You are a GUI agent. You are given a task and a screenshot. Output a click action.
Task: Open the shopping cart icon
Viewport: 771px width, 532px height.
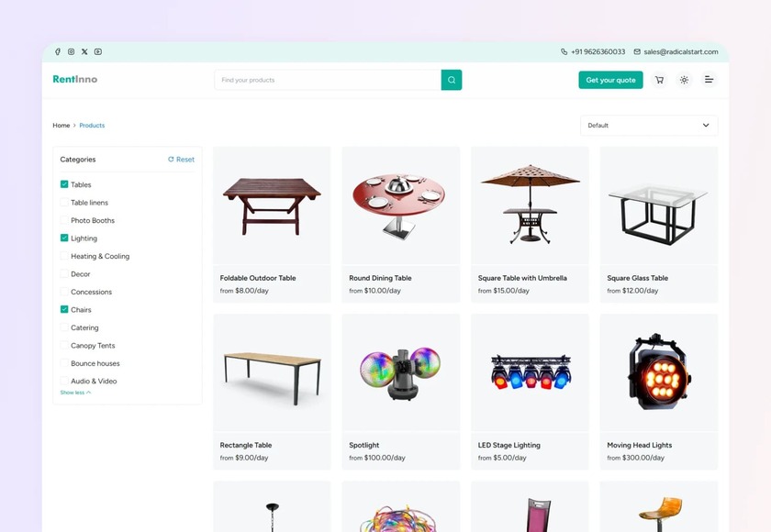(659, 80)
